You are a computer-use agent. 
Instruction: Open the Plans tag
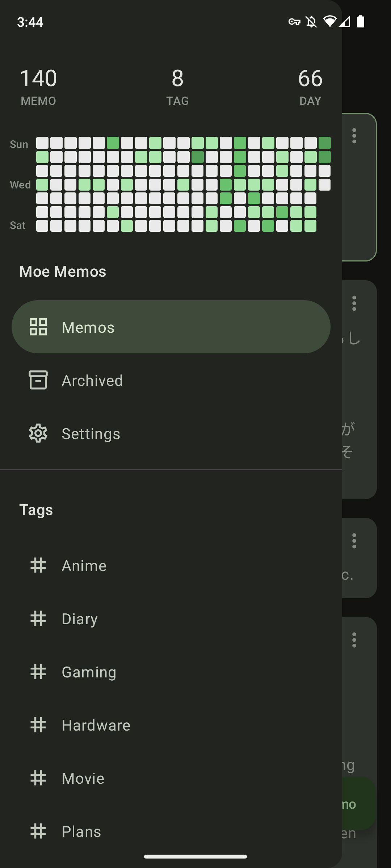tap(171, 831)
